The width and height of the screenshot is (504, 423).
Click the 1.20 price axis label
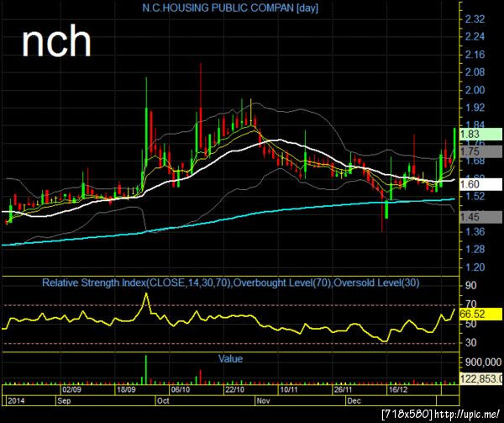coord(475,267)
